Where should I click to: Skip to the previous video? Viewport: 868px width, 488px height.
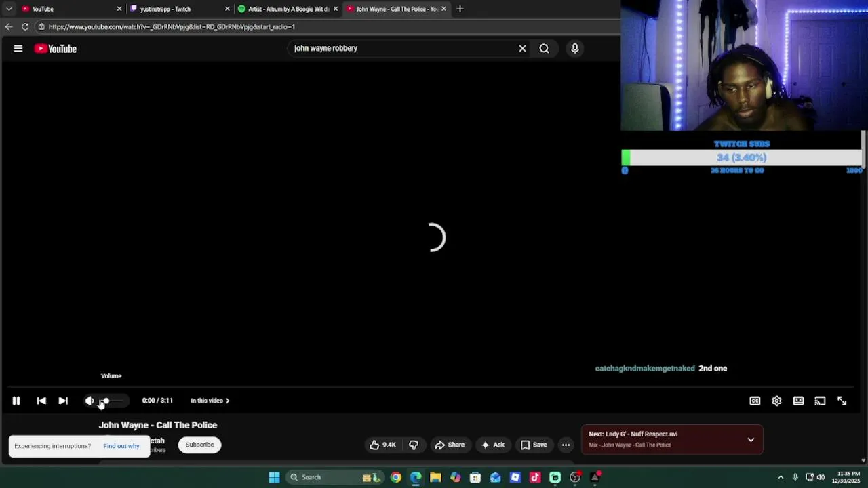pos(41,401)
